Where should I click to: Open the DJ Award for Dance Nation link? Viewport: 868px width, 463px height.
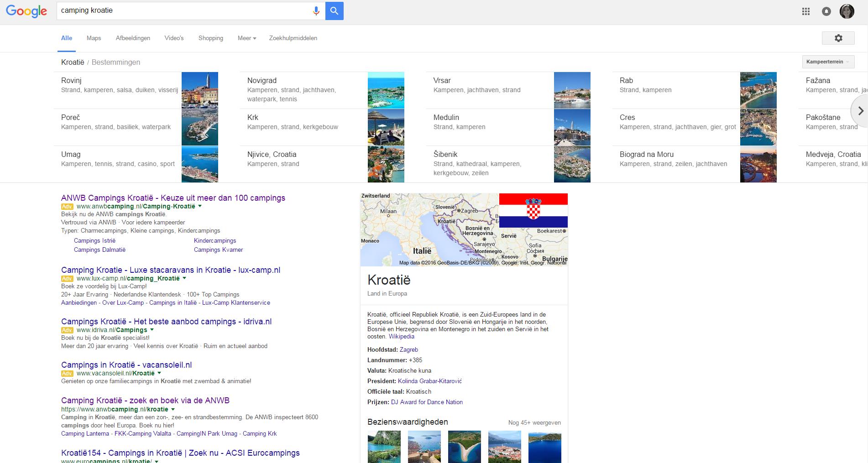(427, 402)
